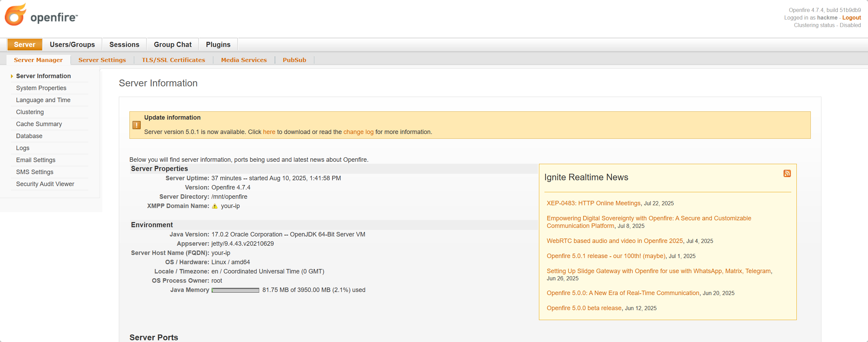
Task: Click the XMPP Domain Name warning triangle icon
Action: coord(215,206)
